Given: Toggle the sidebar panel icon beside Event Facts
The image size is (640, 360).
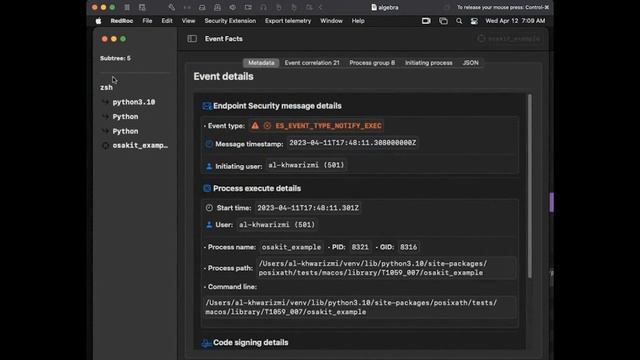Looking at the screenshot, I should click(x=192, y=39).
